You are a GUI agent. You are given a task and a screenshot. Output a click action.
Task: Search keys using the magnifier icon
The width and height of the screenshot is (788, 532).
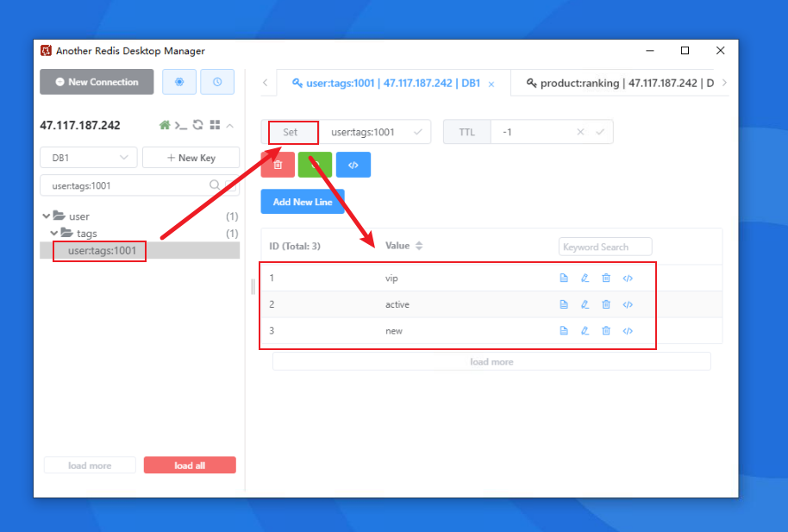tap(215, 185)
